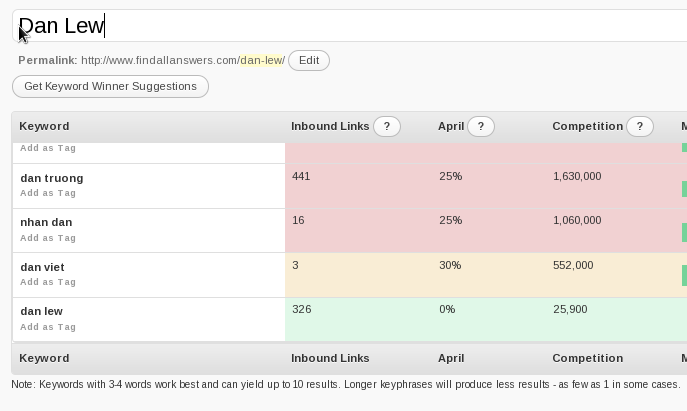The height and width of the screenshot is (411, 687).
Task: Click the Edit permalink button
Action: 309,60
